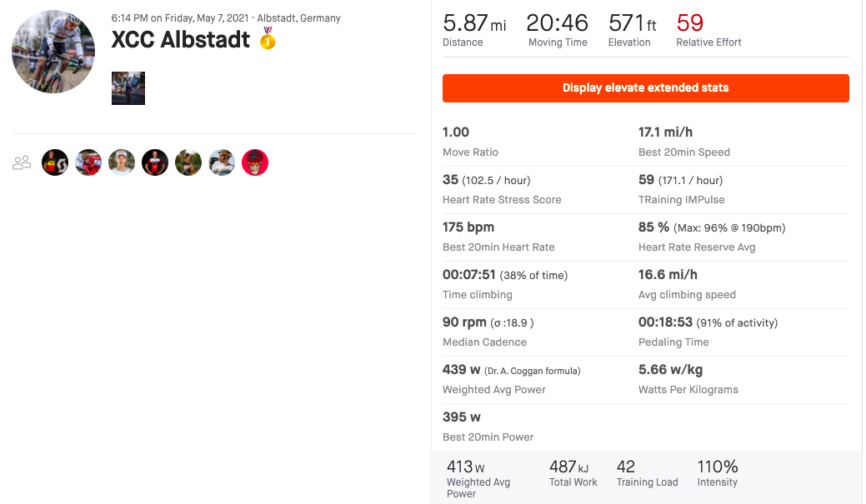
Task: Open the red Relative Effort 59 value
Action: 690,23
